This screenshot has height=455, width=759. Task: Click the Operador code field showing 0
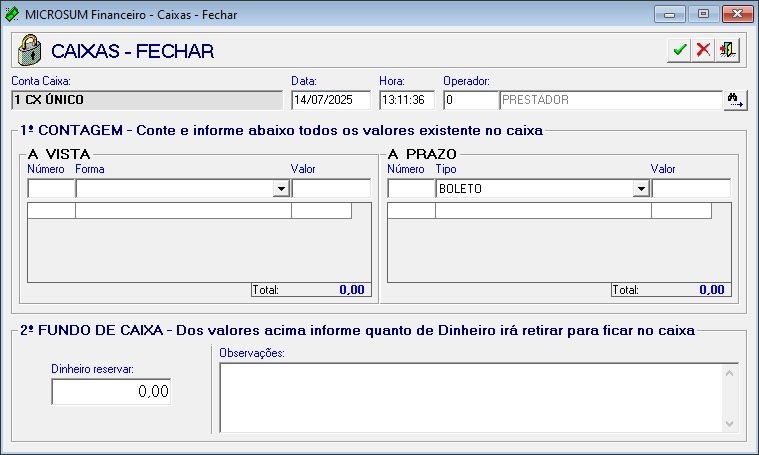click(471, 100)
